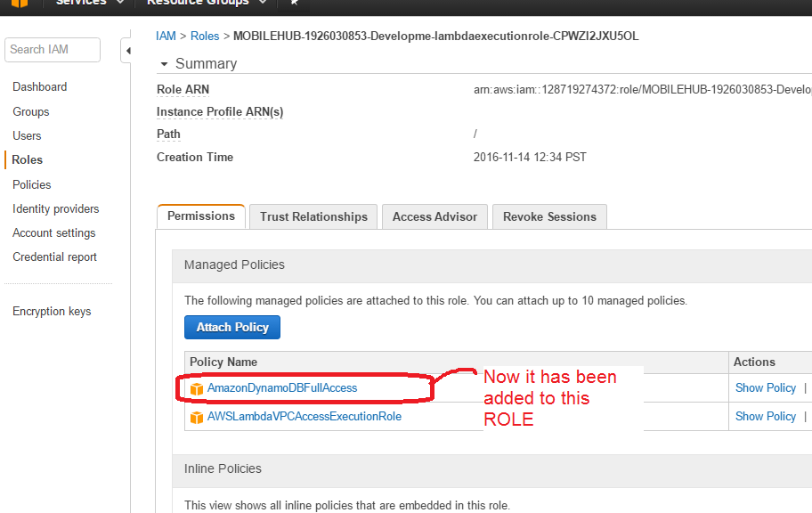This screenshot has height=513, width=812.
Task: Collapse the Summary section
Action: pos(164,64)
